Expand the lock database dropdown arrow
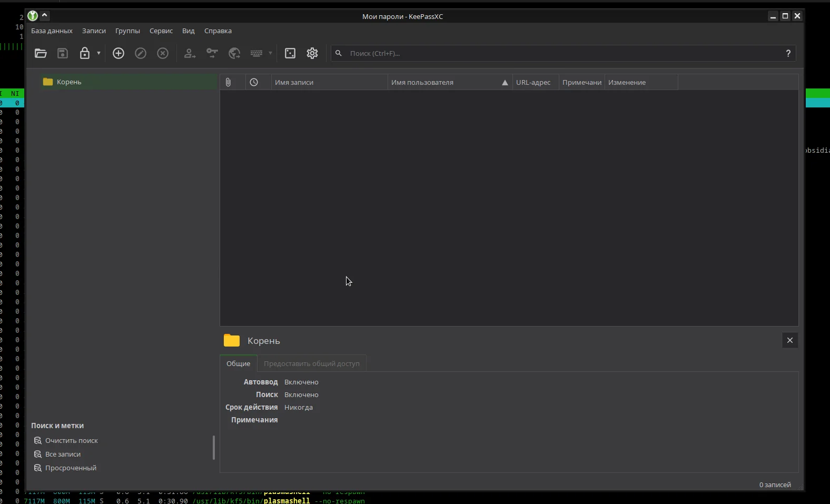Screen dimensions: 830x504 [x=98, y=53]
